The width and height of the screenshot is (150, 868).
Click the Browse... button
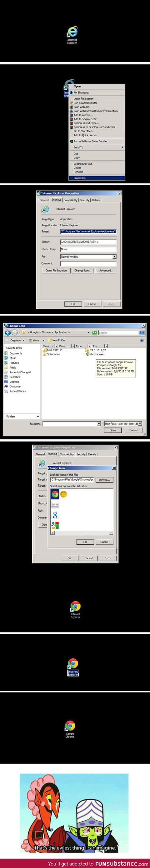coord(104,479)
